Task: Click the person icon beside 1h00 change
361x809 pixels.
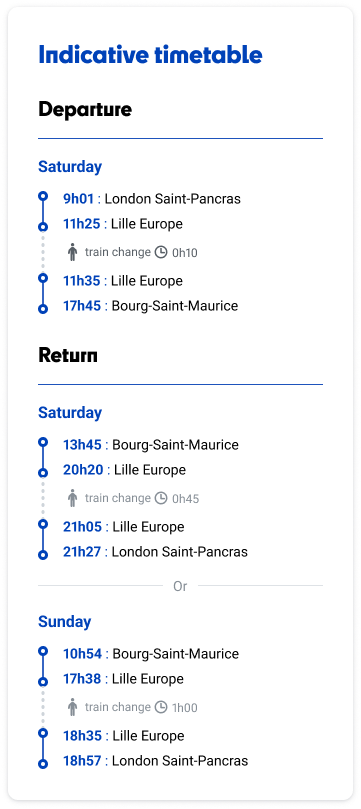Action: pyautogui.click(x=73, y=707)
